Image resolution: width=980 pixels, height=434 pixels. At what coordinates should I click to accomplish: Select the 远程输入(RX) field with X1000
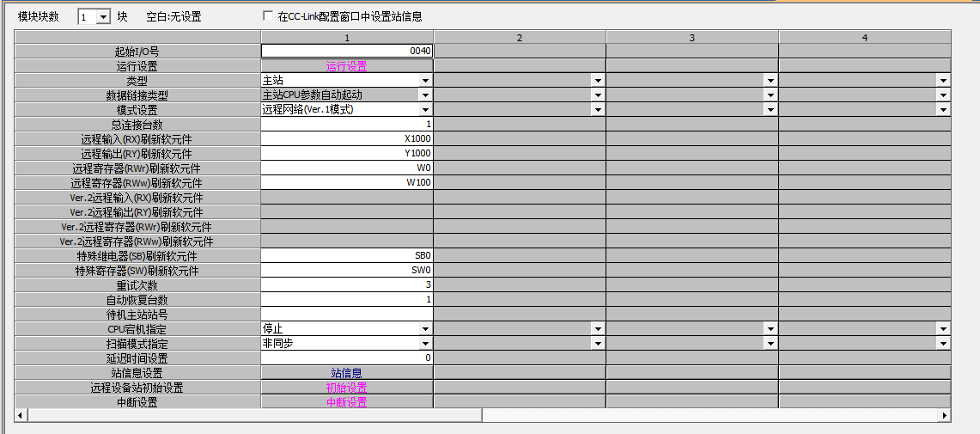(346, 138)
